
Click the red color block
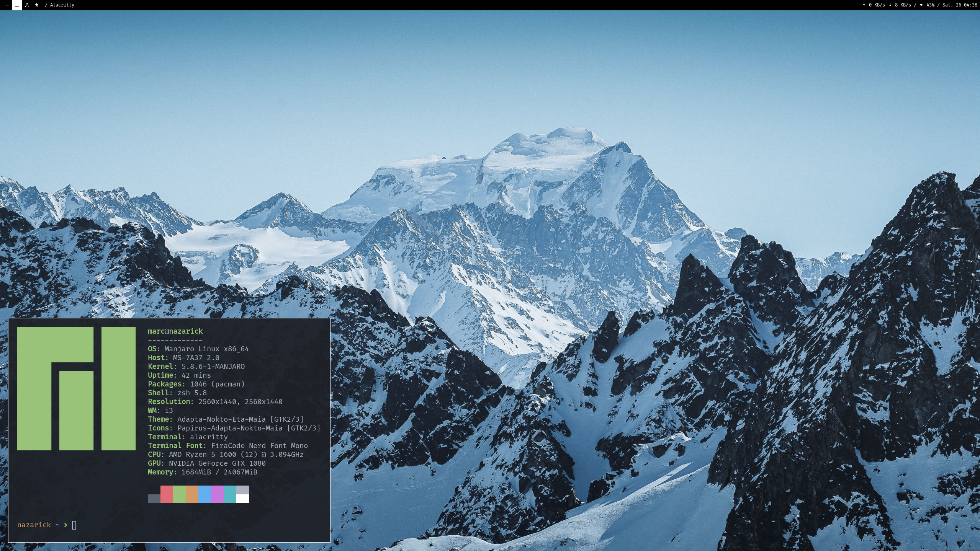[x=167, y=494]
